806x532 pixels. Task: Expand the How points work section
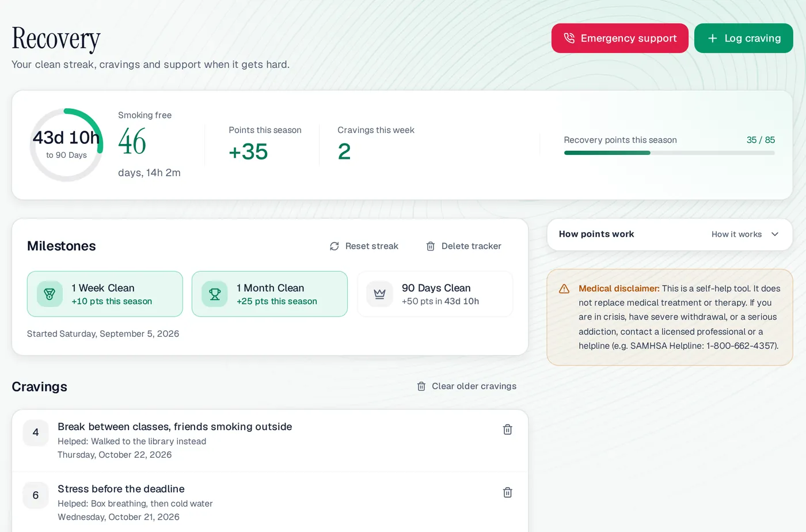[670, 234]
